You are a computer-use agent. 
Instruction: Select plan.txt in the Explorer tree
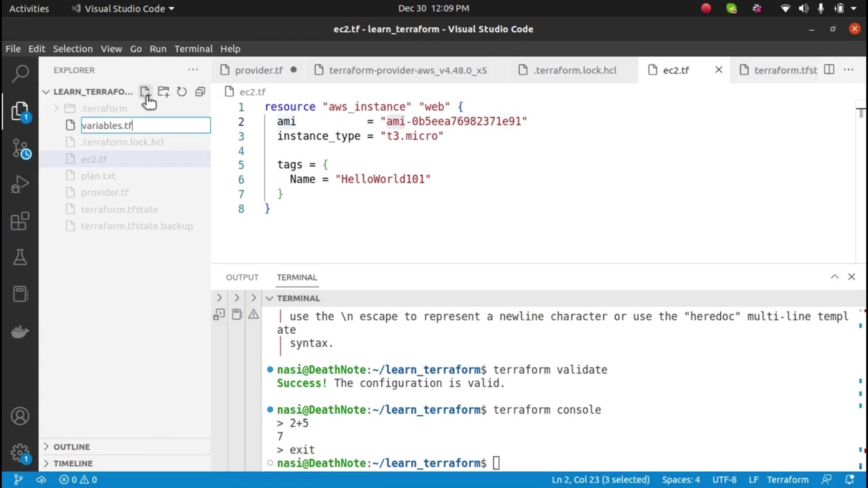(98, 176)
